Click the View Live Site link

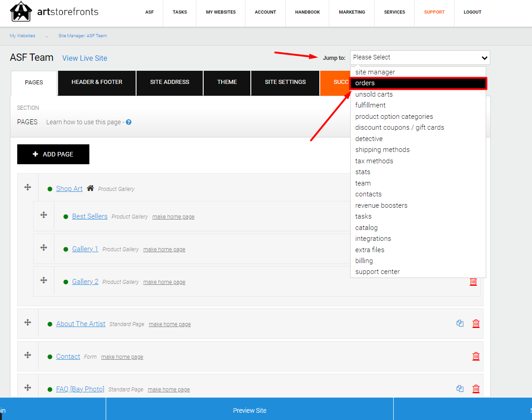84,59
